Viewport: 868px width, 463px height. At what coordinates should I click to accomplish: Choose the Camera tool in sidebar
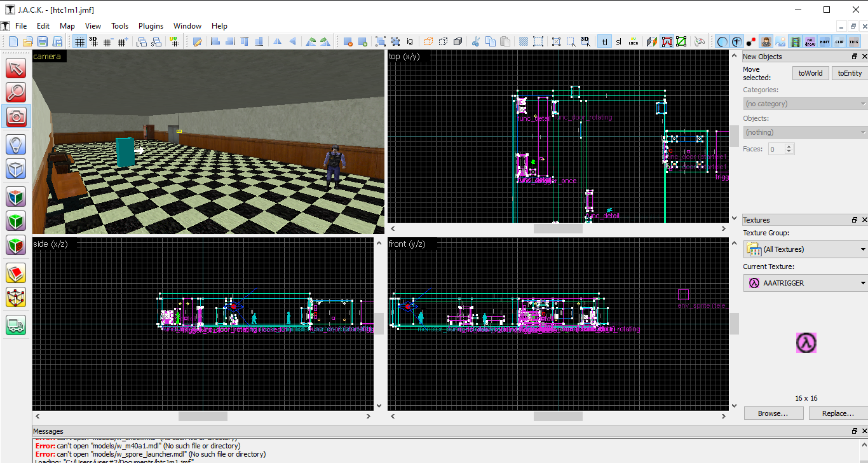pyautogui.click(x=16, y=116)
